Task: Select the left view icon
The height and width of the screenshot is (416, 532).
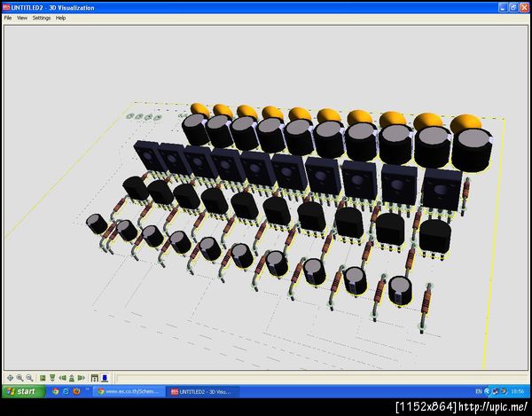Action: coord(62,378)
